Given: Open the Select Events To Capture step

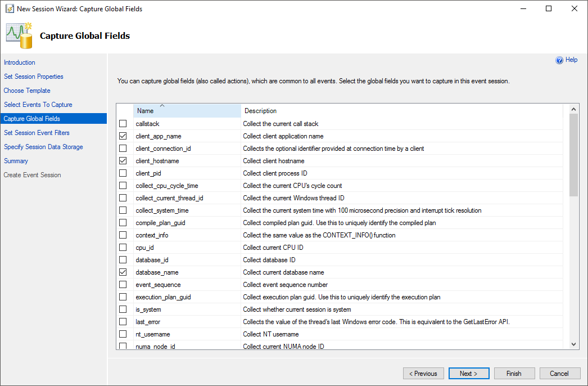Looking at the screenshot, I should point(38,105).
